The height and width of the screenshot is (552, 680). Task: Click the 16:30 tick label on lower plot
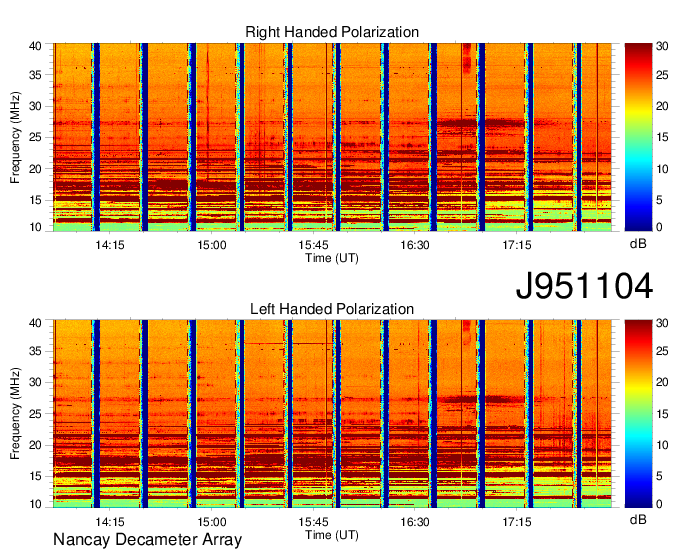tap(415, 521)
